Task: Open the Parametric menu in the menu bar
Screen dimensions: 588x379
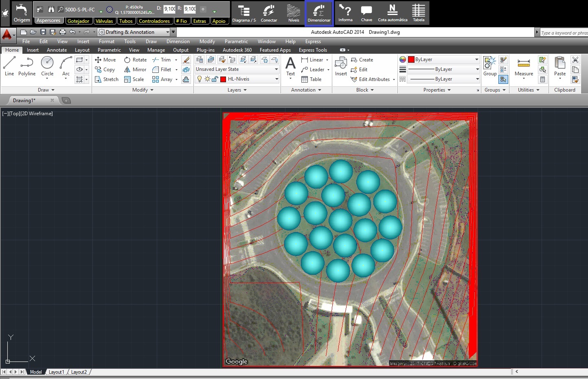Action: click(236, 42)
